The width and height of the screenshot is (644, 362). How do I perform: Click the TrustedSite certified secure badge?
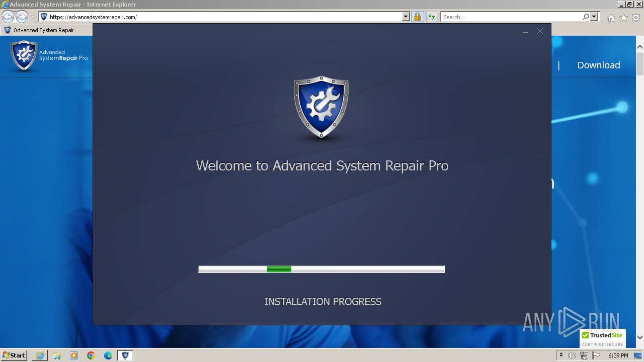tap(602, 338)
